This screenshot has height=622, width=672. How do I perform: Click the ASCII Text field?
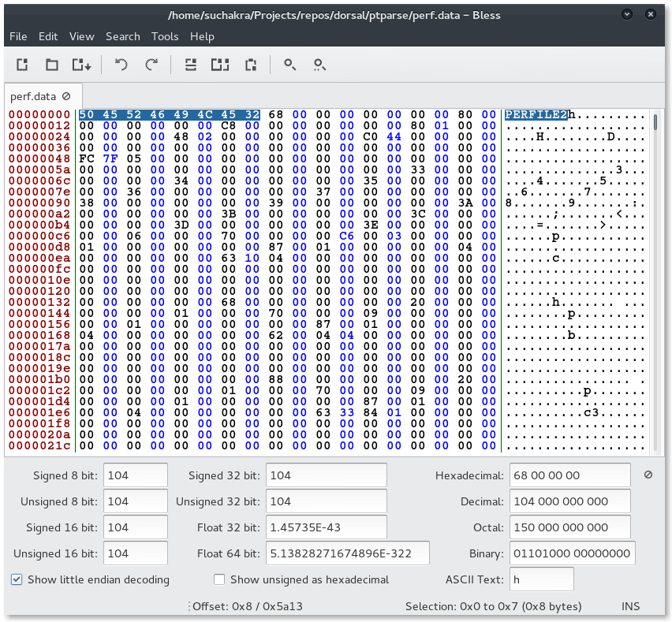tap(542, 579)
